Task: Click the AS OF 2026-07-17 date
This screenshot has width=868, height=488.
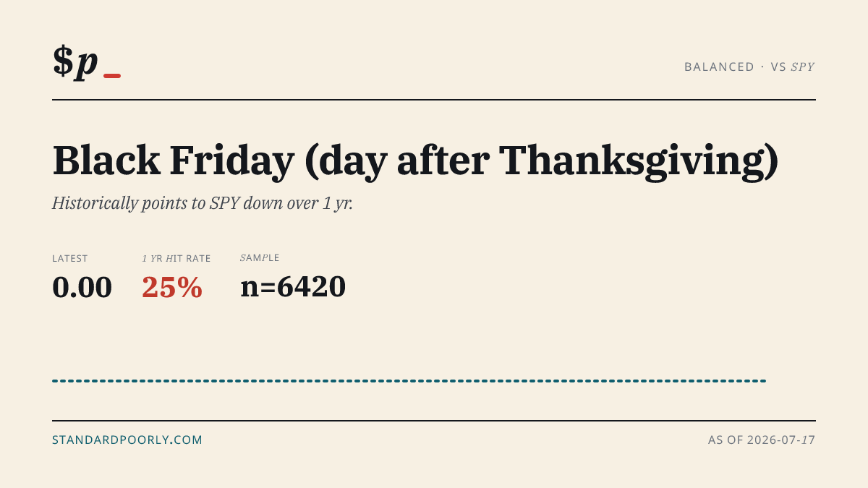Action: [762, 440]
